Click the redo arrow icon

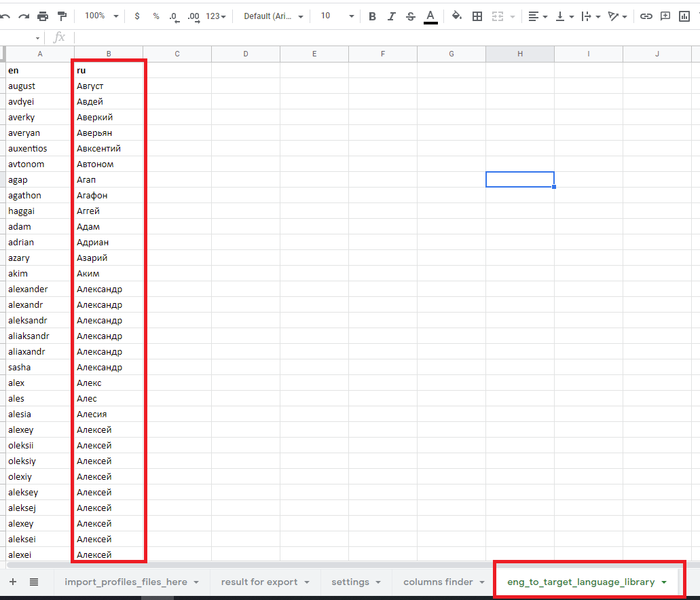24,16
